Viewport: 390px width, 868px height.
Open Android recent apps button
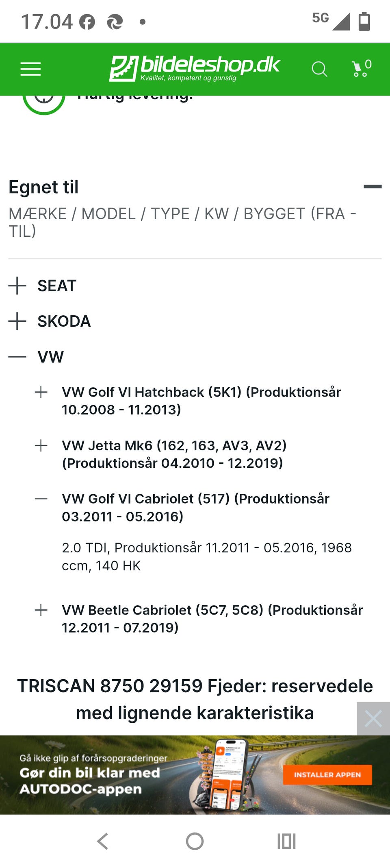[x=286, y=841]
